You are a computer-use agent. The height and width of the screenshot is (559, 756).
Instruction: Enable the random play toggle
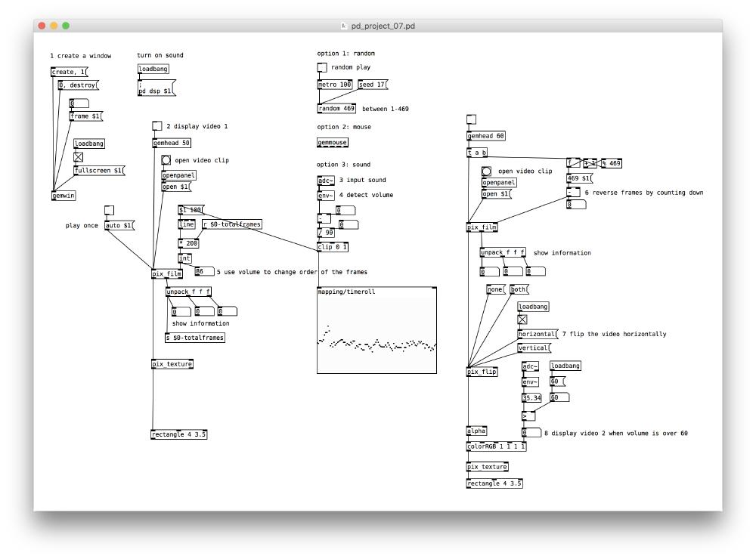point(322,68)
